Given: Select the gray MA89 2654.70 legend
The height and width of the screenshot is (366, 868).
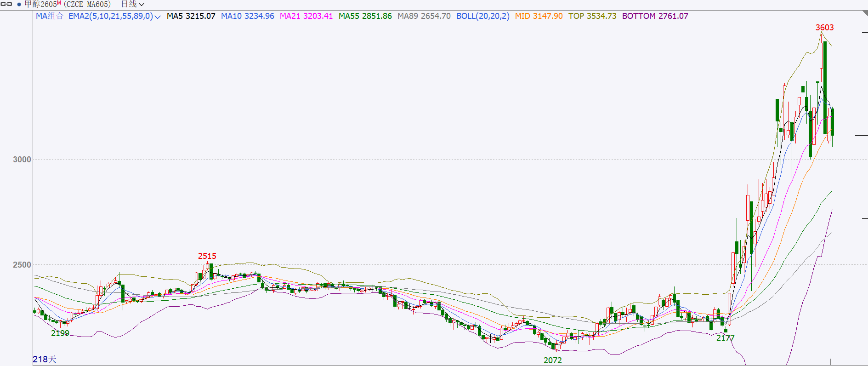Looking at the screenshot, I should (x=424, y=16).
